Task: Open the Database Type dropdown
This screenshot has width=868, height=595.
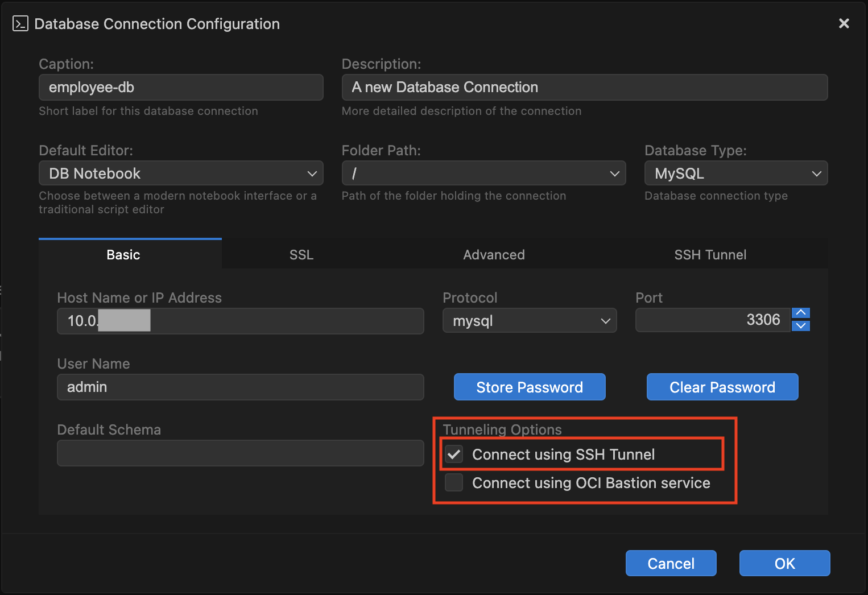Action: pos(817,173)
